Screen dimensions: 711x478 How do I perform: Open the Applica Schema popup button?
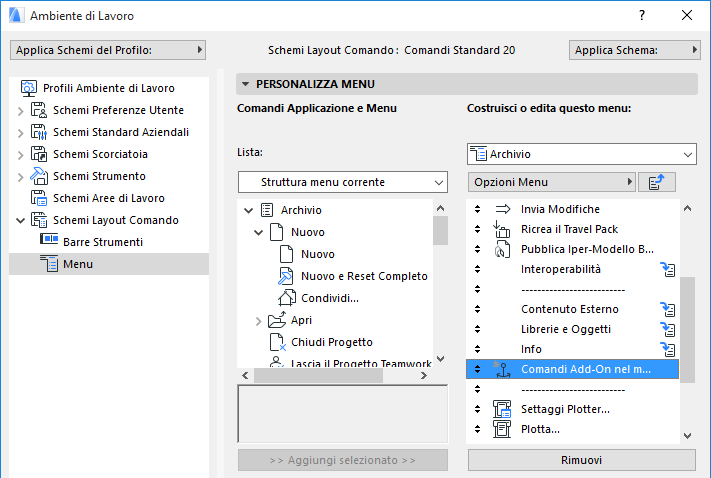(634, 49)
